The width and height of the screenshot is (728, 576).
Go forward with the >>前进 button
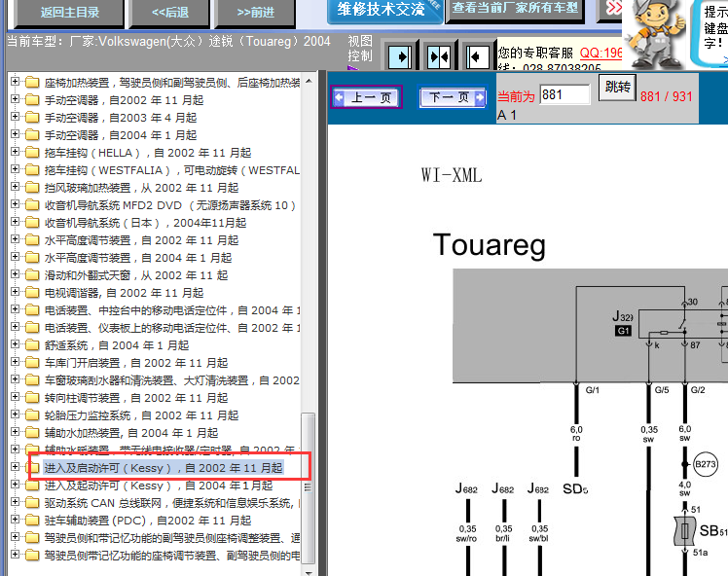pyautogui.click(x=255, y=13)
